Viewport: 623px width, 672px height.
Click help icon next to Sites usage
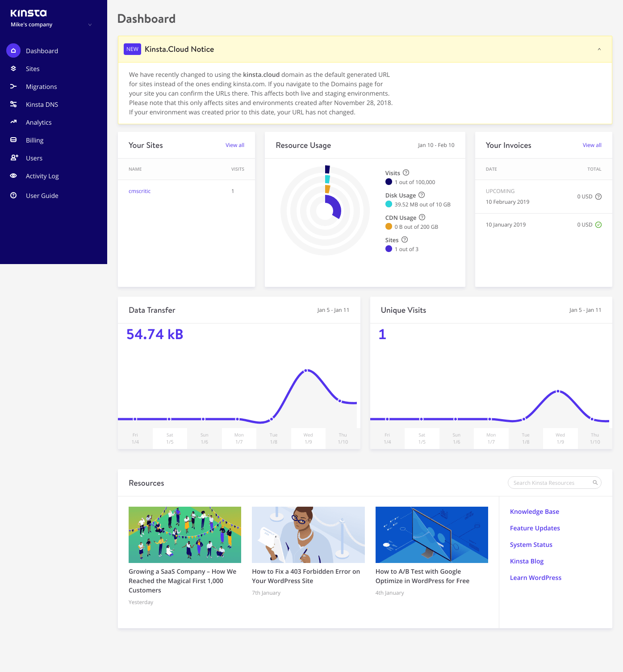pos(405,239)
